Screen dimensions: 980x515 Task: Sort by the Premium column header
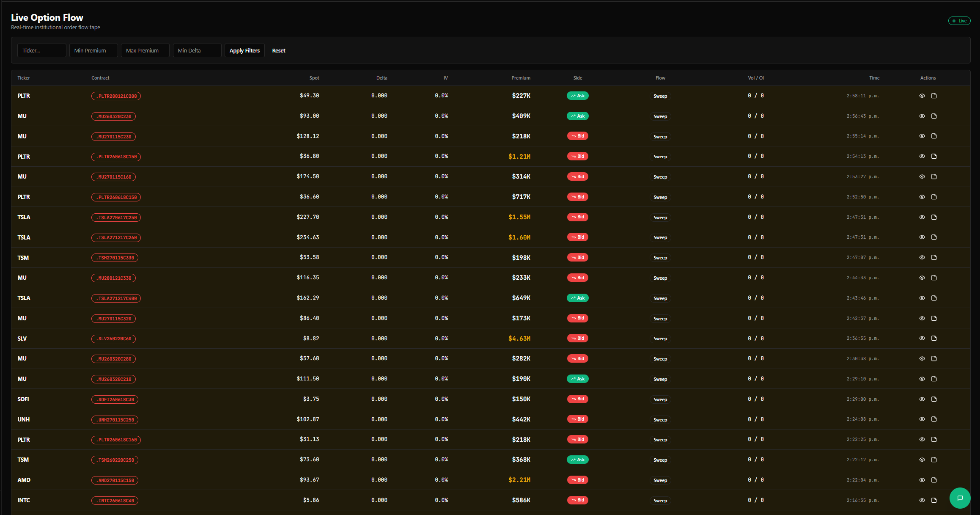click(521, 78)
